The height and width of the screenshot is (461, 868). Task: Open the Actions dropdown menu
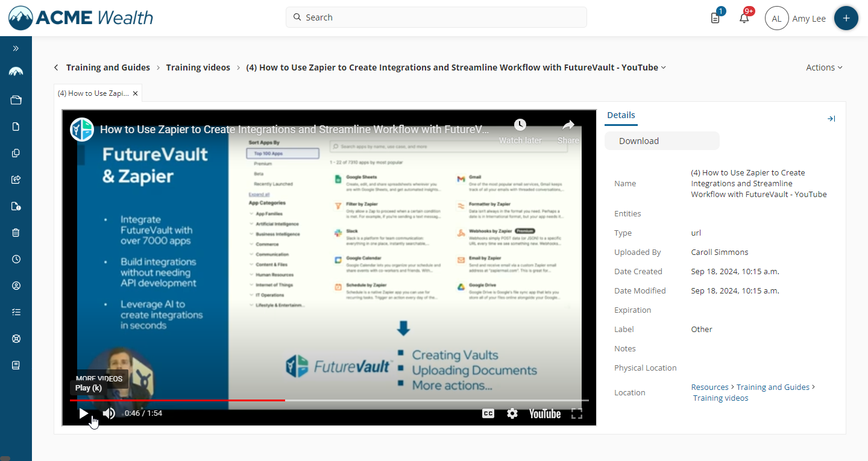click(824, 67)
